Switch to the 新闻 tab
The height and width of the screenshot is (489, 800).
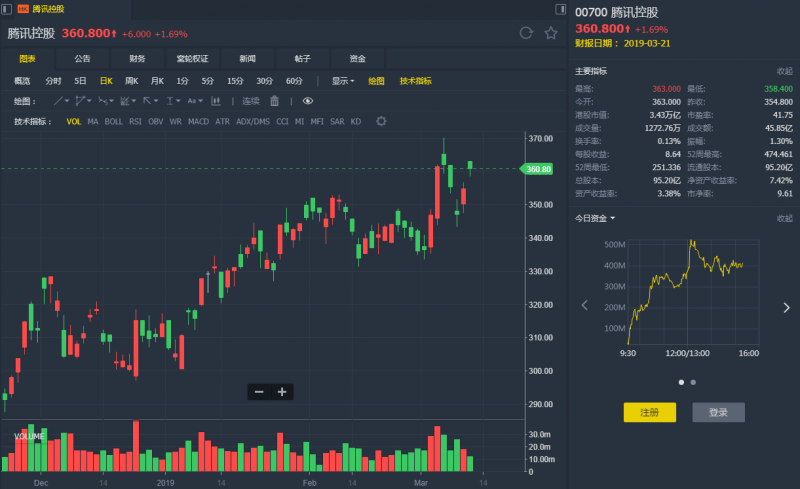click(247, 59)
